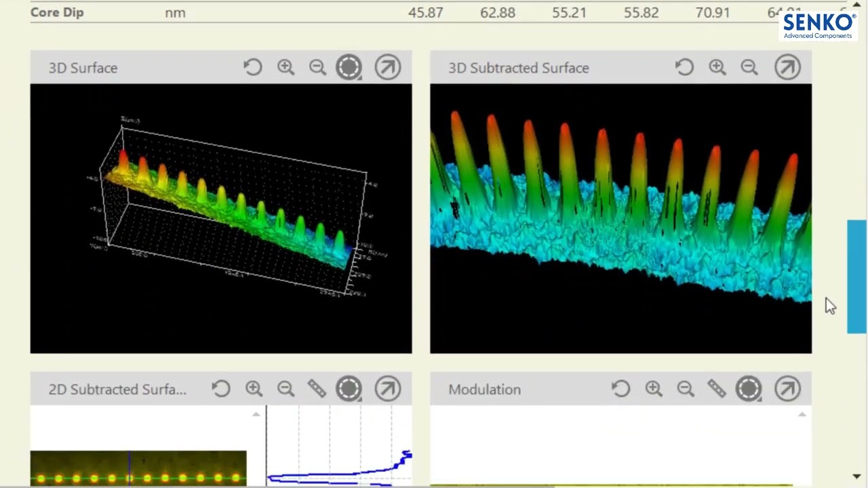Click the small up triangle in 2D Subtracted panel
Viewport: 868px width, 488px height.
point(256,414)
